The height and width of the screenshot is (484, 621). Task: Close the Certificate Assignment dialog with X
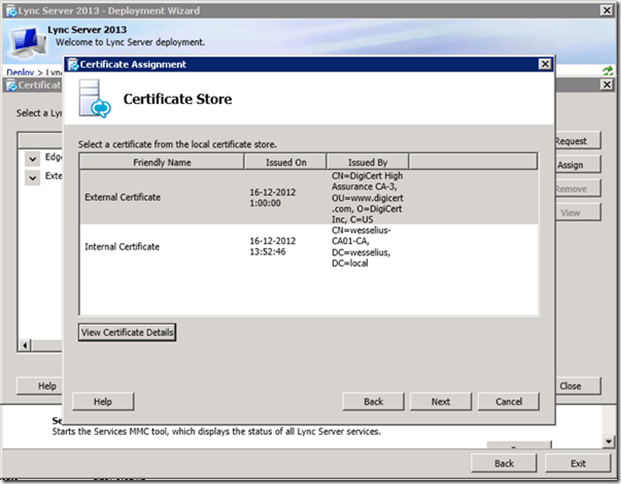tap(544, 64)
